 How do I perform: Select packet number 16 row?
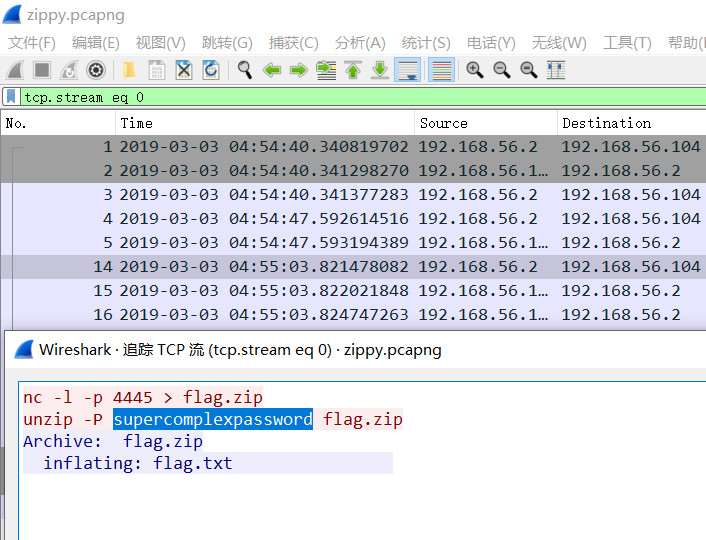(353, 314)
